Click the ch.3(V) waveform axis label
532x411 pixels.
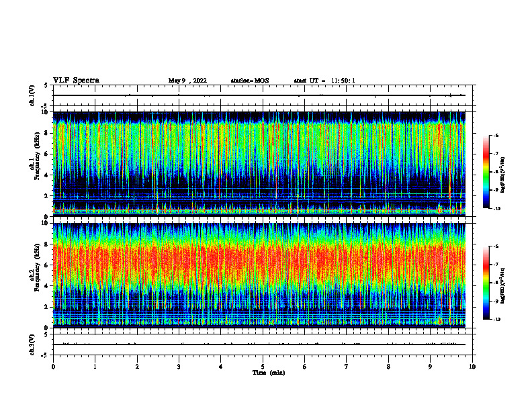click(x=32, y=345)
